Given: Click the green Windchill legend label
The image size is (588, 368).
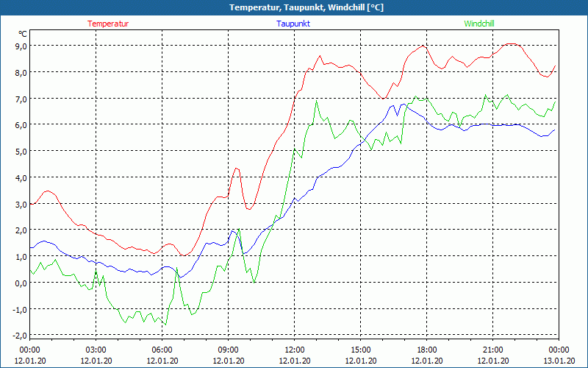Looking at the screenshot, I should coord(479,24).
